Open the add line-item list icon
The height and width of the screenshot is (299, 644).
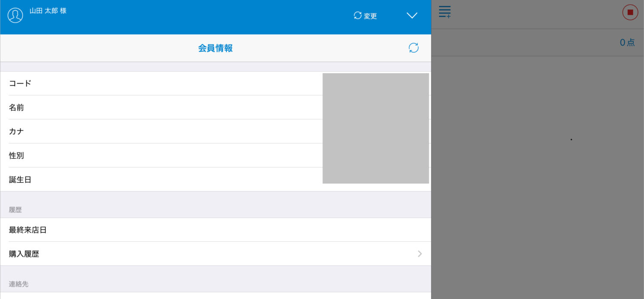pyautogui.click(x=444, y=12)
